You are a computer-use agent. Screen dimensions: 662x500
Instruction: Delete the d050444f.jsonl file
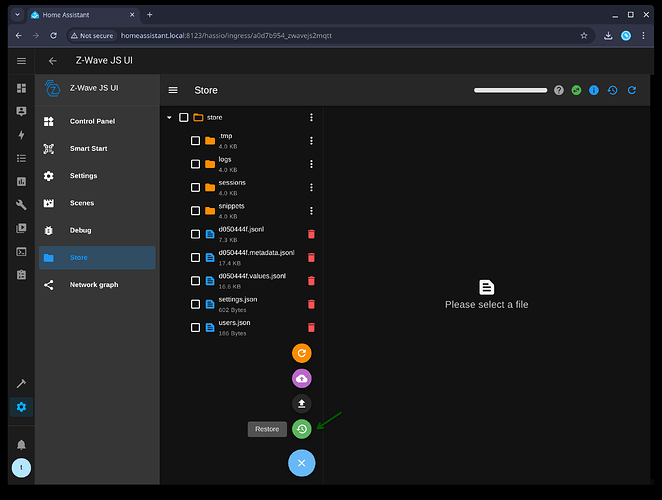(311, 234)
